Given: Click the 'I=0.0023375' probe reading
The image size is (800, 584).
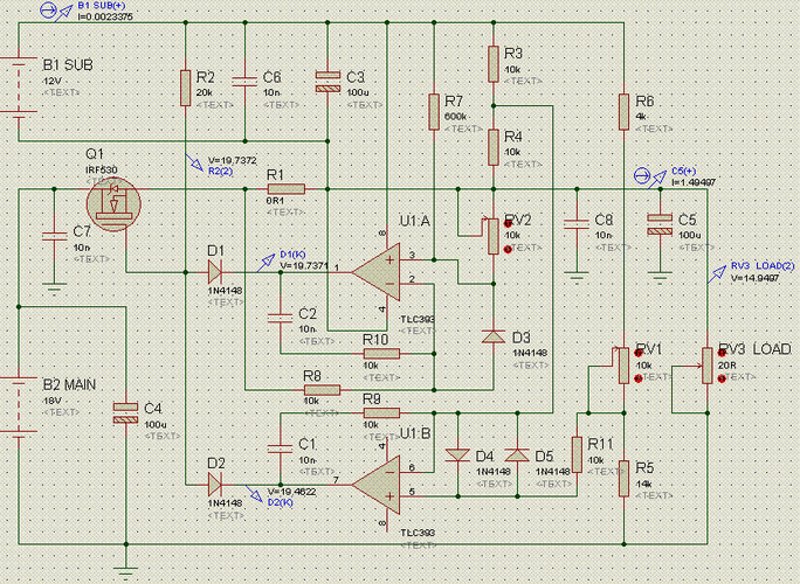Looking at the screenshot, I should (105, 16).
